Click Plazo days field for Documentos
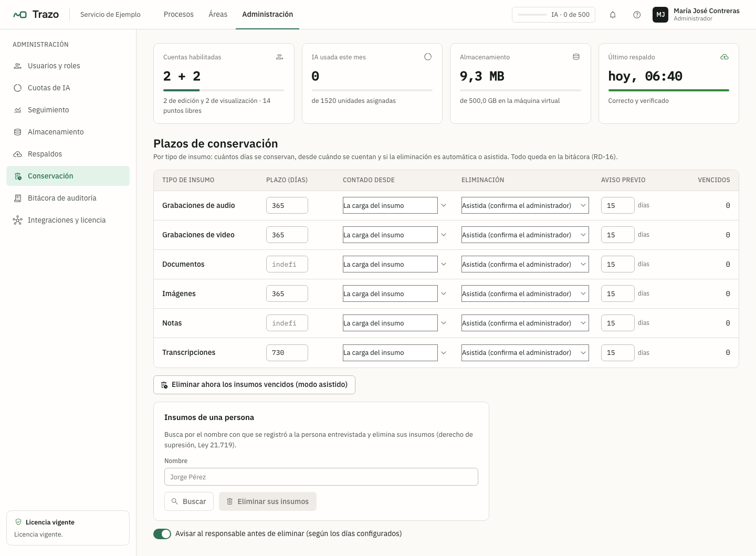This screenshot has width=756, height=556. (287, 264)
